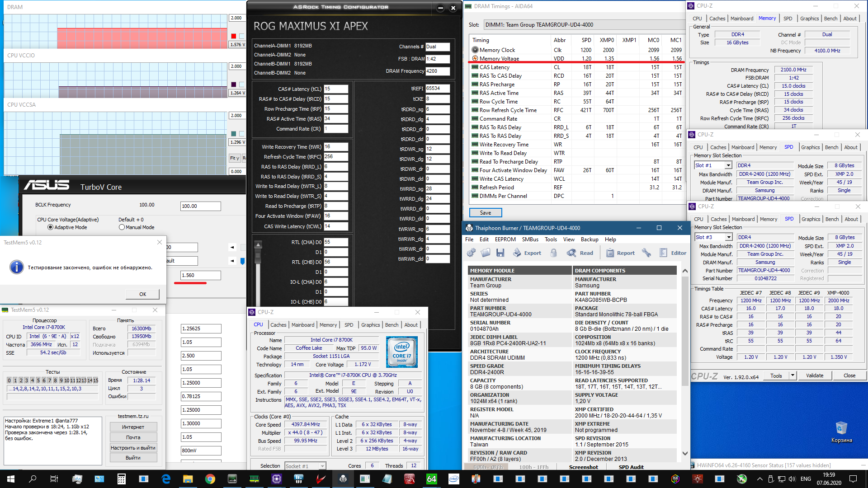Image resolution: width=868 pixels, height=488 pixels.
Task: Click the wrench settings icon
Action: 646,253
